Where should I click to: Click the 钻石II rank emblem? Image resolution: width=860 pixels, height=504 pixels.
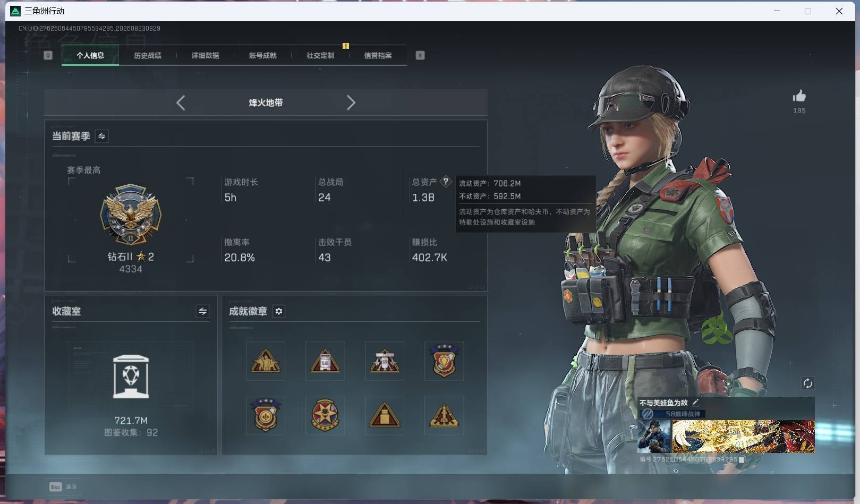[x=131, y=215]
